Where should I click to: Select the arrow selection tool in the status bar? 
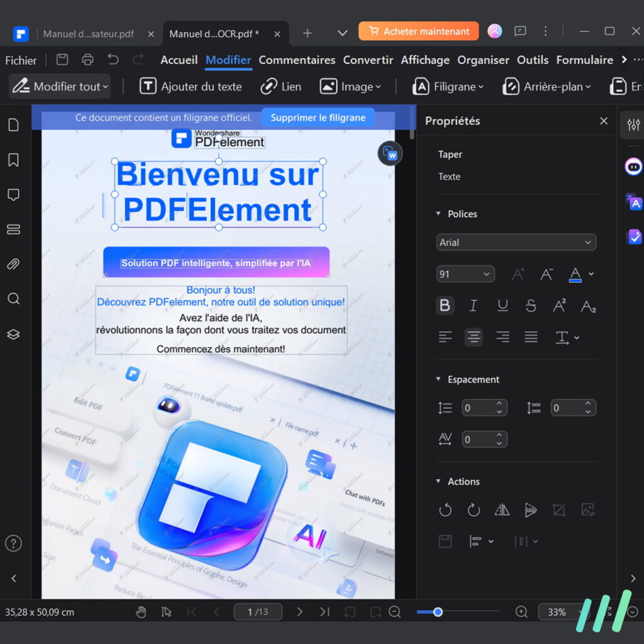166,612
